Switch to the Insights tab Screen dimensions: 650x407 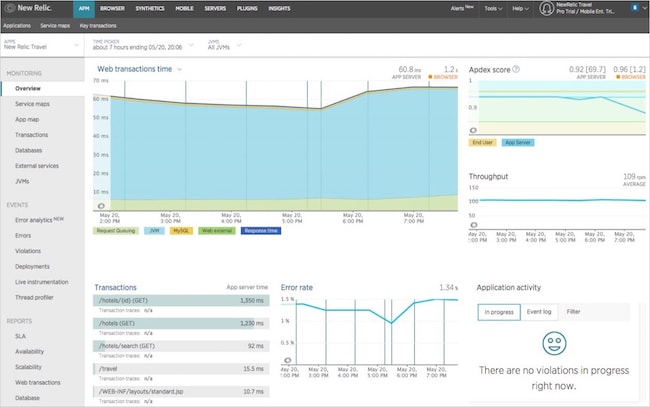[279, 9]
